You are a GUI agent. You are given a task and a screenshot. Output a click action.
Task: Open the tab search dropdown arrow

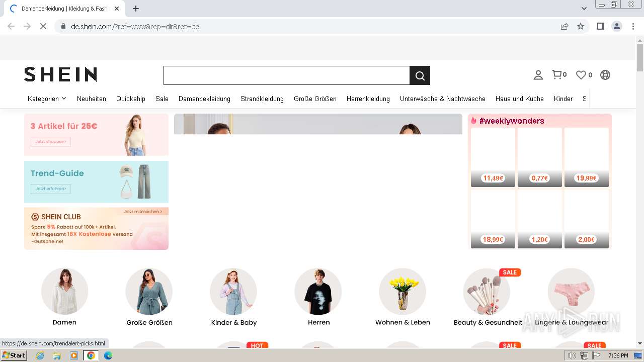pyautogui.click(x=584, y=9)
